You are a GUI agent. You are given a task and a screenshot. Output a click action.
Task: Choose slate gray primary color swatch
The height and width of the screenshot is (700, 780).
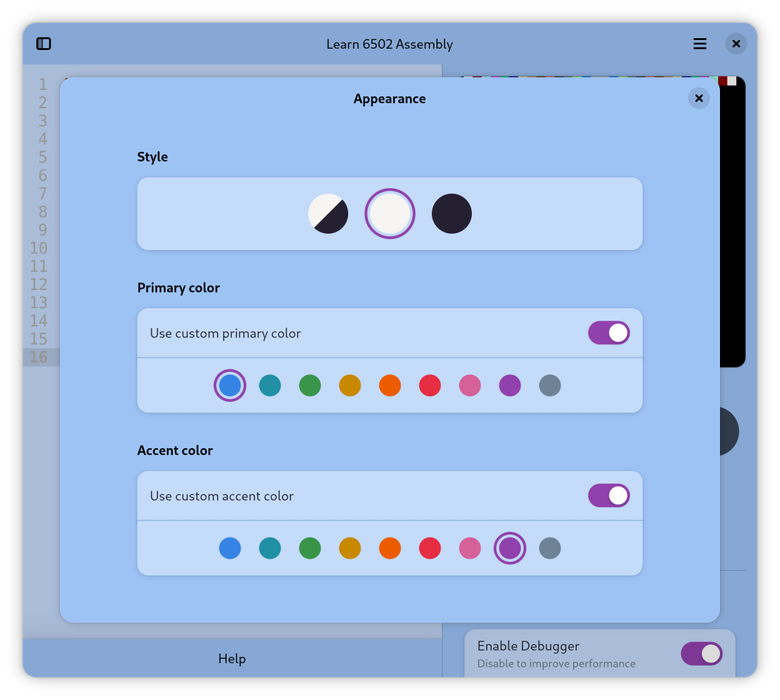coord(550,386)
